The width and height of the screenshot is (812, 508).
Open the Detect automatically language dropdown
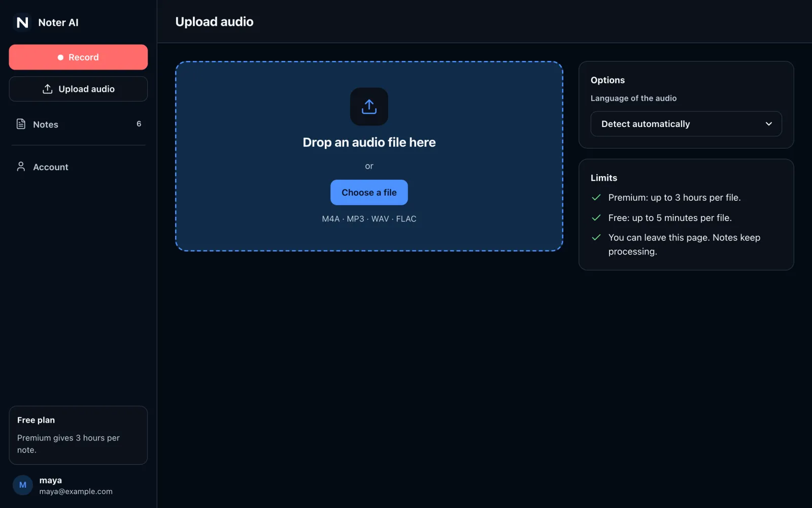click(686, 124)
